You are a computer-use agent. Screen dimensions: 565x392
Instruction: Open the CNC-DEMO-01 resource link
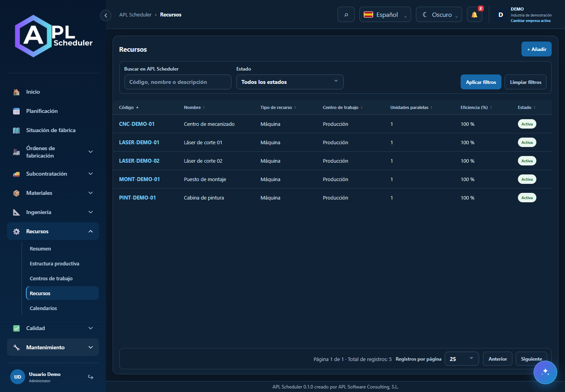[137, 124]
